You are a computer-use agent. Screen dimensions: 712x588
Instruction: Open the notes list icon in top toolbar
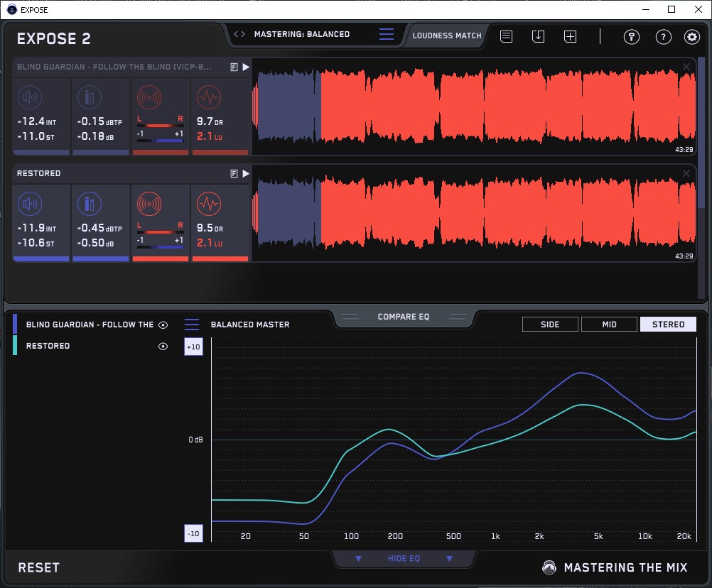pyautogui.click(x=507, y=36)
